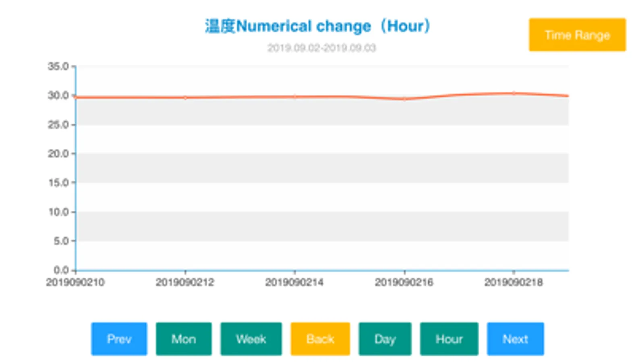Viewport: 644px width, 362px height.
Task: Click the 2019090210 x-axis label
Action: click(x=75, y=282)
